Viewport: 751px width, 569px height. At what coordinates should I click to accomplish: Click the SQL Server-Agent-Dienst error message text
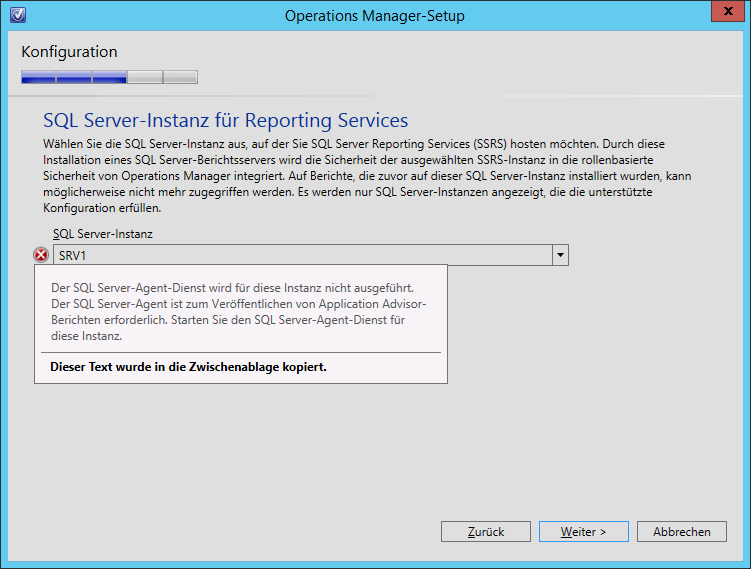(239, 312)
